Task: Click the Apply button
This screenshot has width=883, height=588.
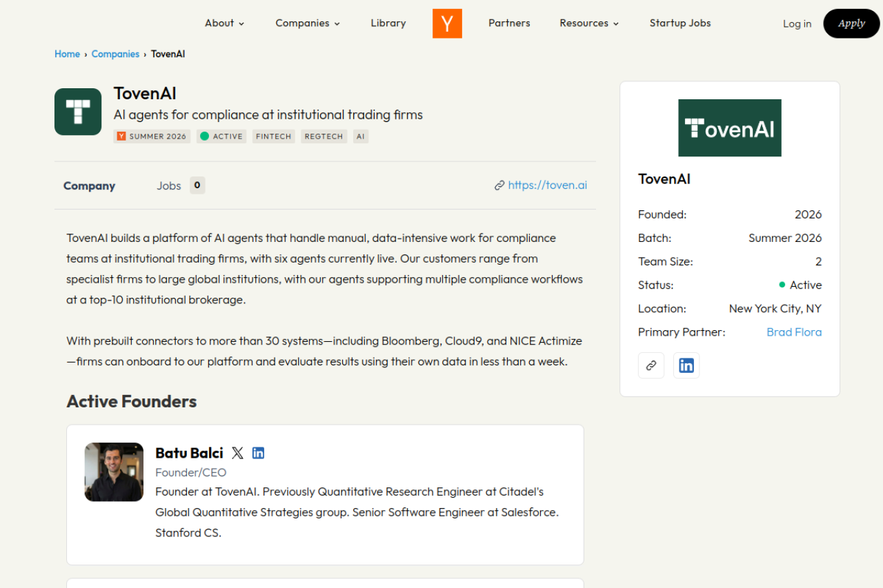Action: (851, 23)
